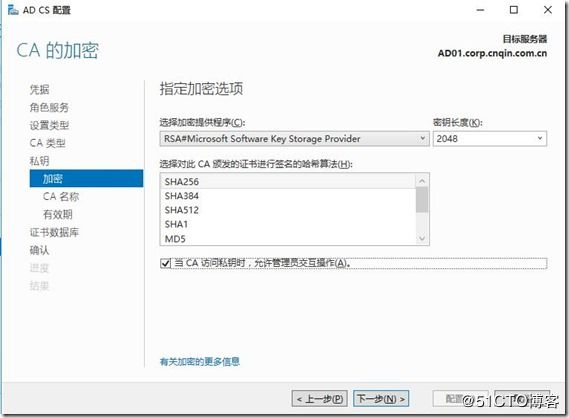569x418 pixels.
Task: Go to the 有效期 step
Action: point(57,214)
